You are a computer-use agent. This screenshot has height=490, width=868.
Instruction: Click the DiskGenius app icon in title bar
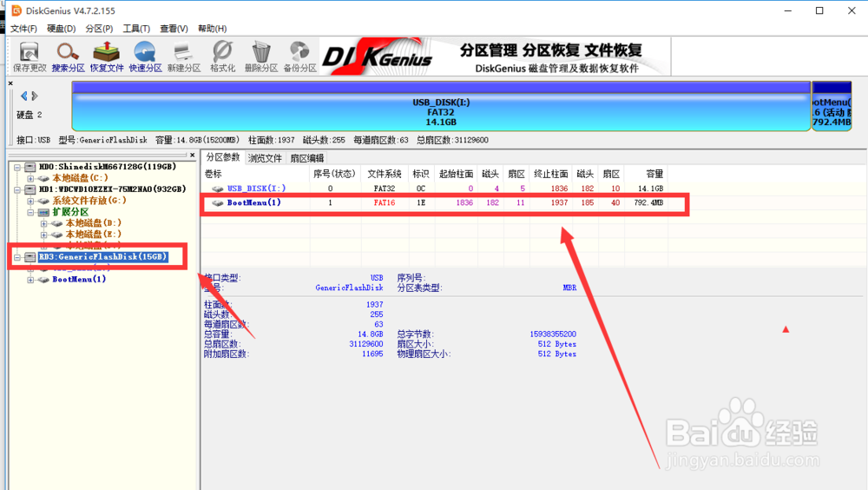tap(16, 10)
